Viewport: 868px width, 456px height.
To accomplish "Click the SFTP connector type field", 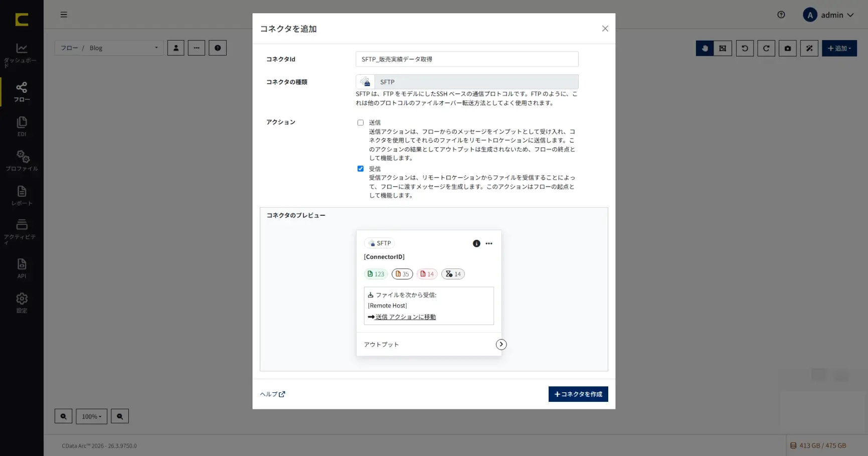I will point(467,82).
